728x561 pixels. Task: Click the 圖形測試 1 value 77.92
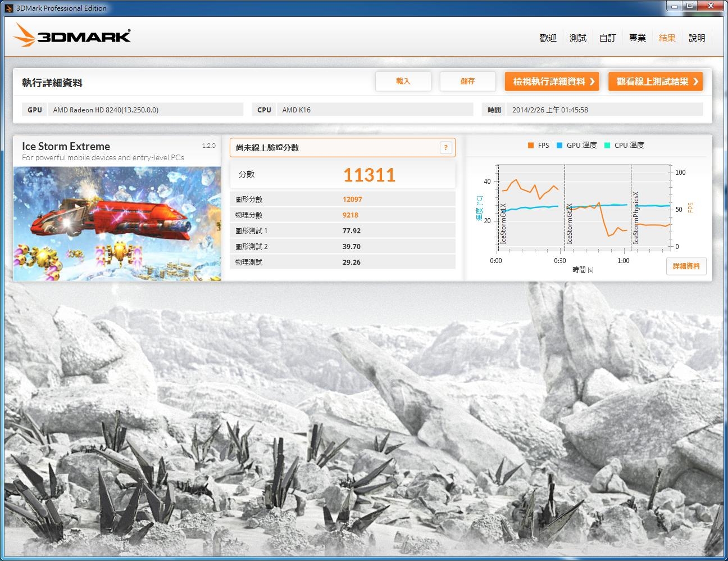click(352, 230)
